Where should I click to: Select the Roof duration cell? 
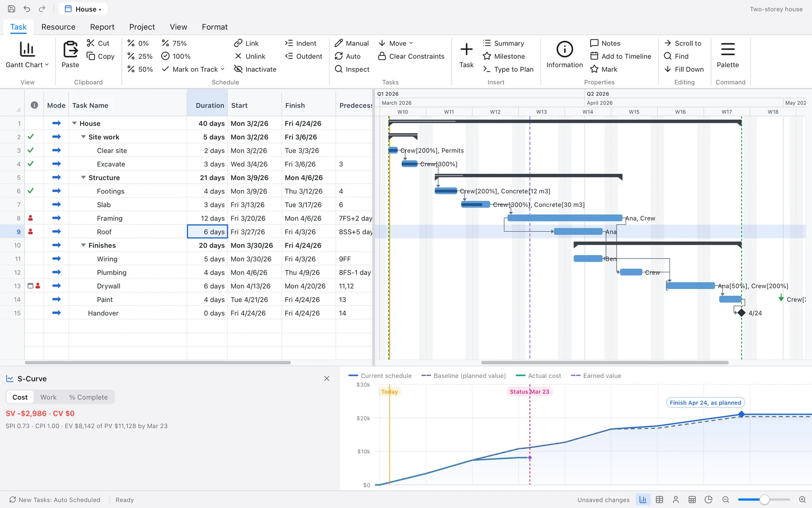click(207, 232)
